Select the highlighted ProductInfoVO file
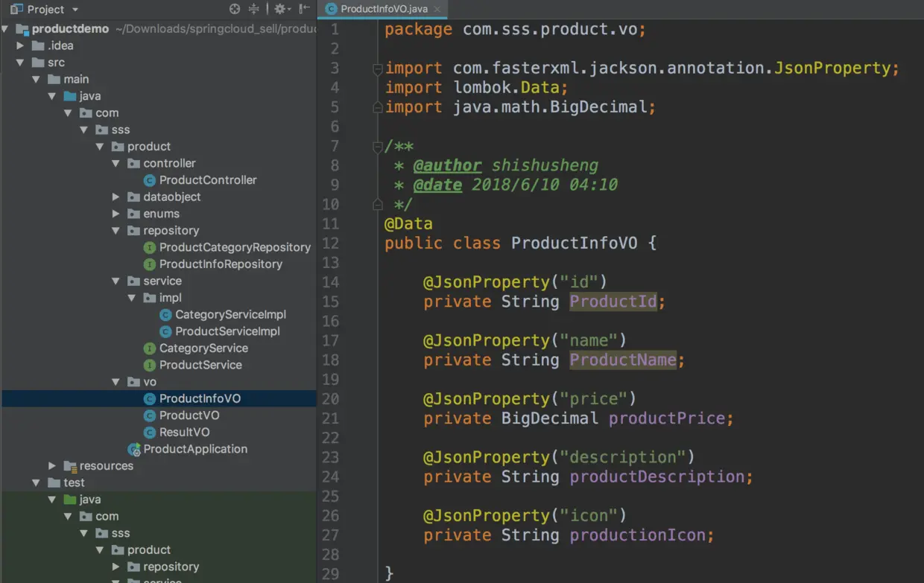This screenshot has width=924, height=583. [158, 398]
